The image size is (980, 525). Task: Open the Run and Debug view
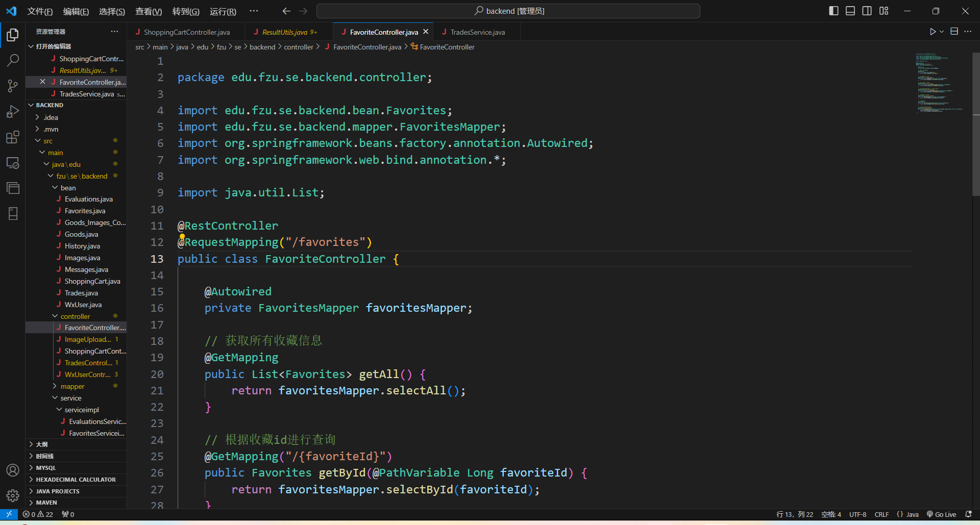pos(13,111)
